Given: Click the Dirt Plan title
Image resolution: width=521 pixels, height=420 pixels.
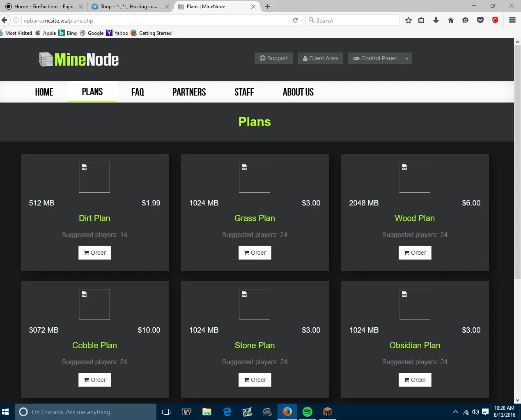Looking at the screenshot, I should [x=94, y=218].
